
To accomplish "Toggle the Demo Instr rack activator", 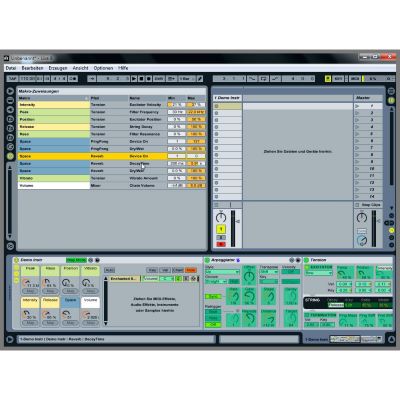I will coord(16,260).
